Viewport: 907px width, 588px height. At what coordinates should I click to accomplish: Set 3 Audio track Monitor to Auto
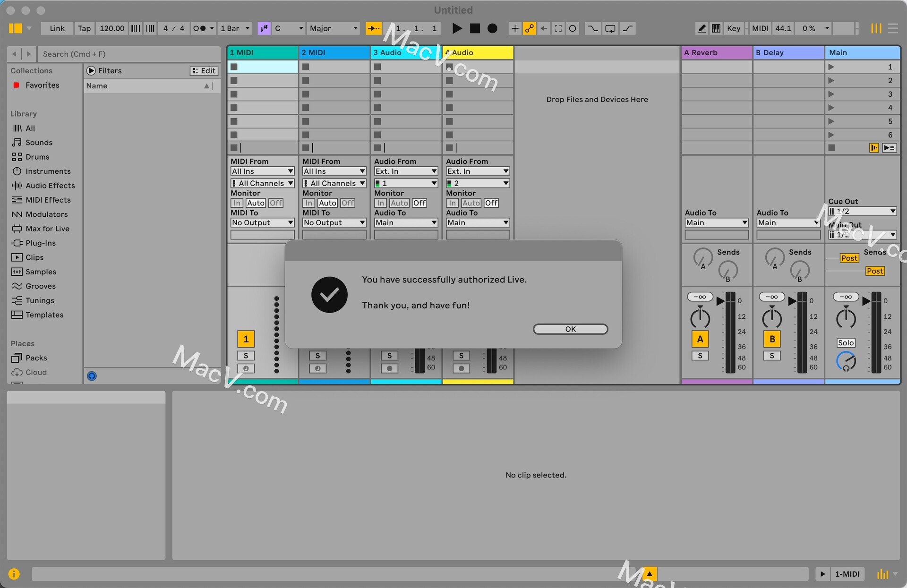[399, 203]
